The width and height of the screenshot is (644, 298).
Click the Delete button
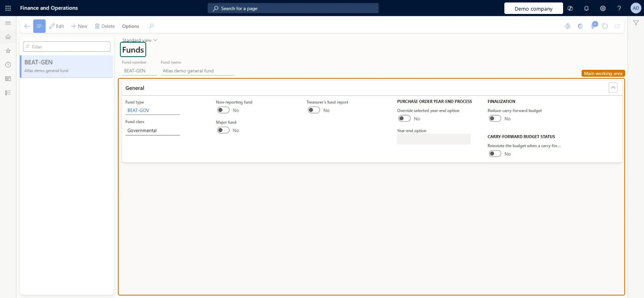click(x=105, y=26)
